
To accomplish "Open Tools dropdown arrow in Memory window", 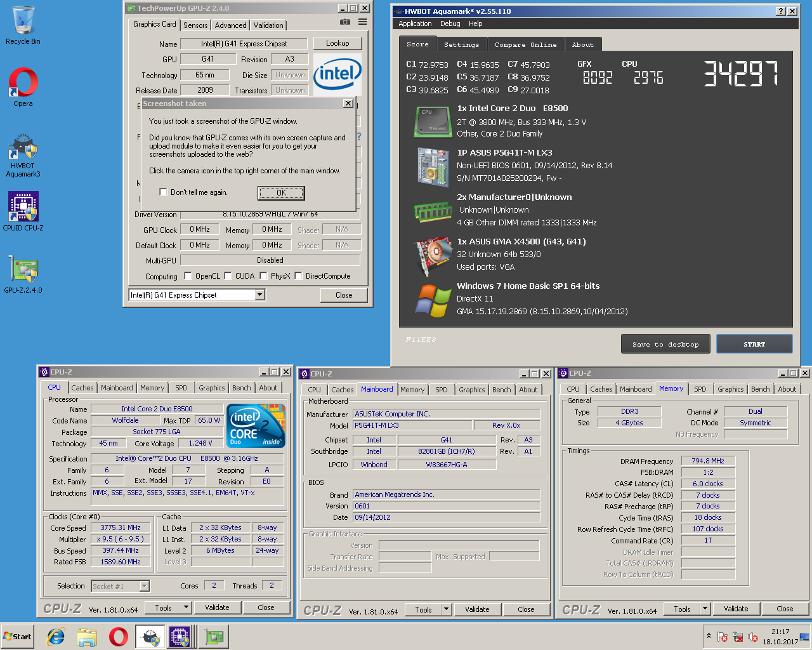I will [x=705, y=609].
